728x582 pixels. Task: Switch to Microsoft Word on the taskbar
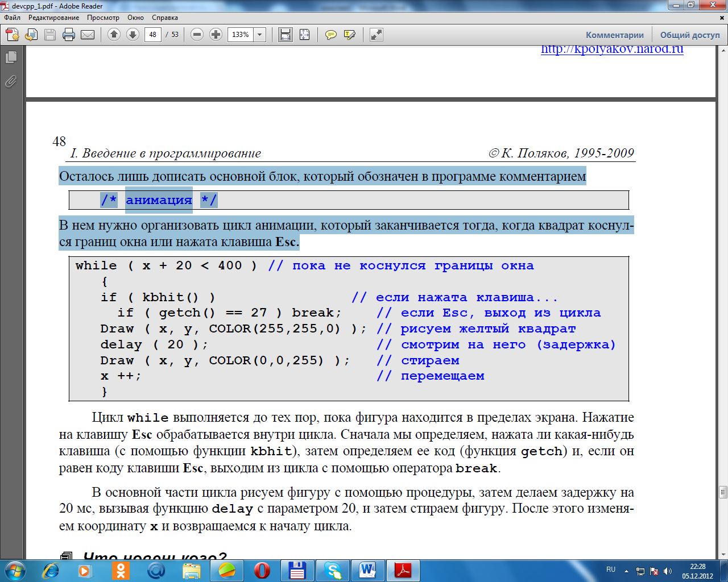(368, 571)
